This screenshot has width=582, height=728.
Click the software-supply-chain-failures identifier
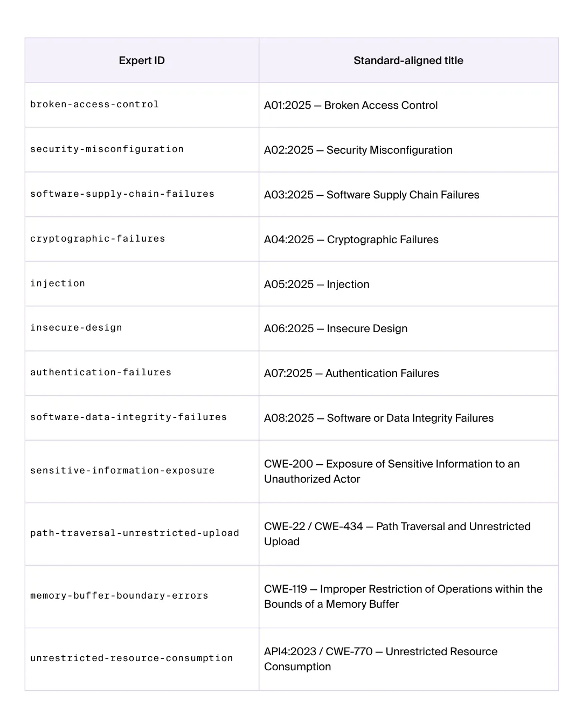[122, 194]
